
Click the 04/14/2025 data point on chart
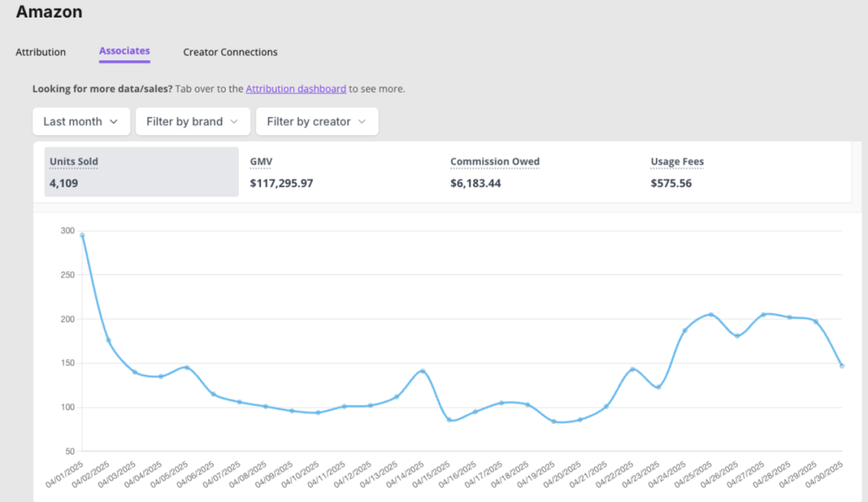pyautogui.click(x=423, y=371)
